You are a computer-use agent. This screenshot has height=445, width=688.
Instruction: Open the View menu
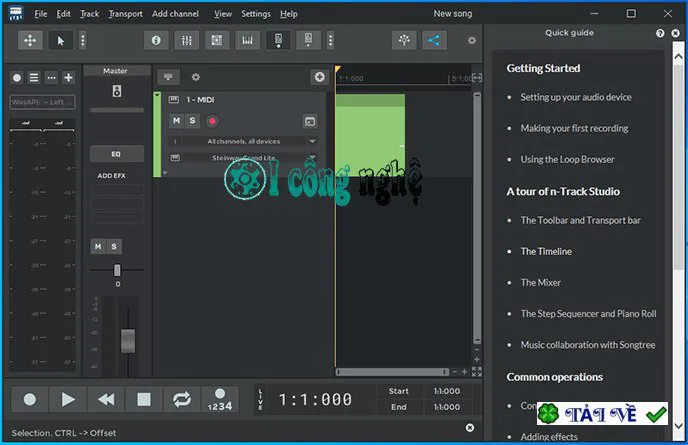[x=223, y=14]
